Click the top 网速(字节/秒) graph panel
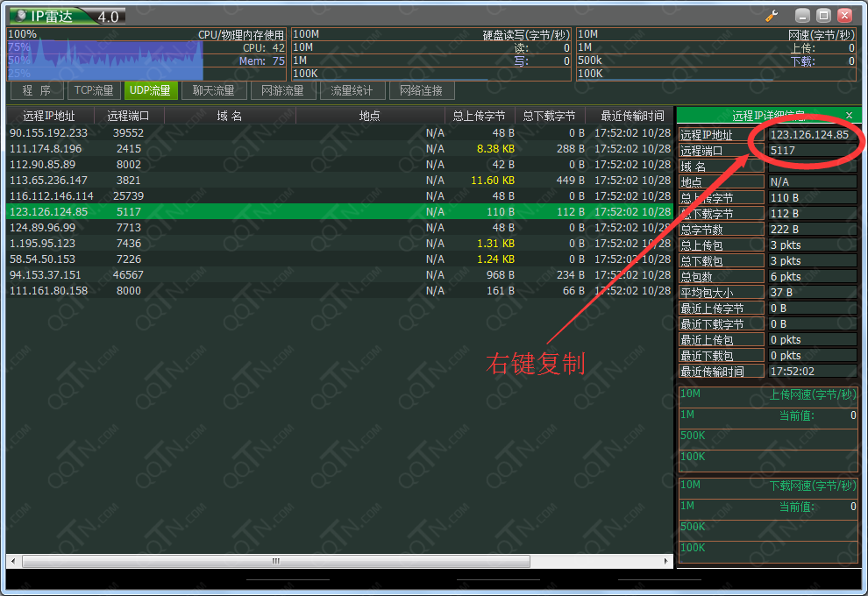 716,54
